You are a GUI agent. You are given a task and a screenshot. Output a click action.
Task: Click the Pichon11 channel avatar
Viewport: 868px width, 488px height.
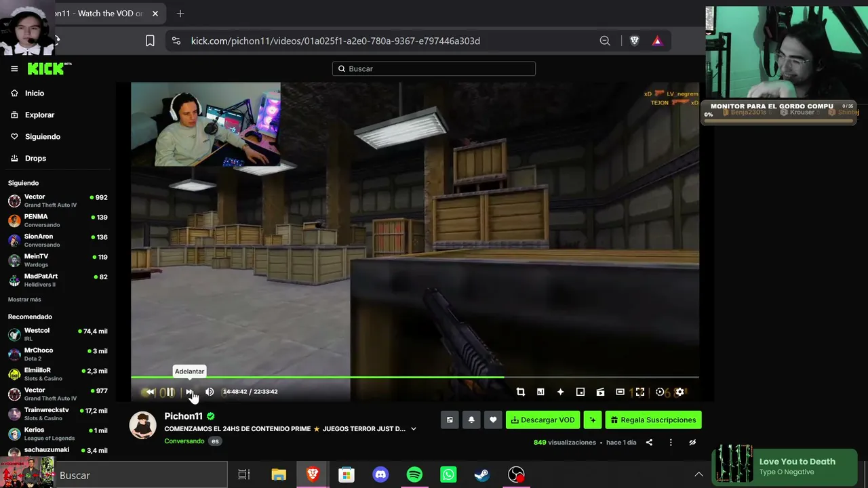pyautogui.click(x=143, y=425)
